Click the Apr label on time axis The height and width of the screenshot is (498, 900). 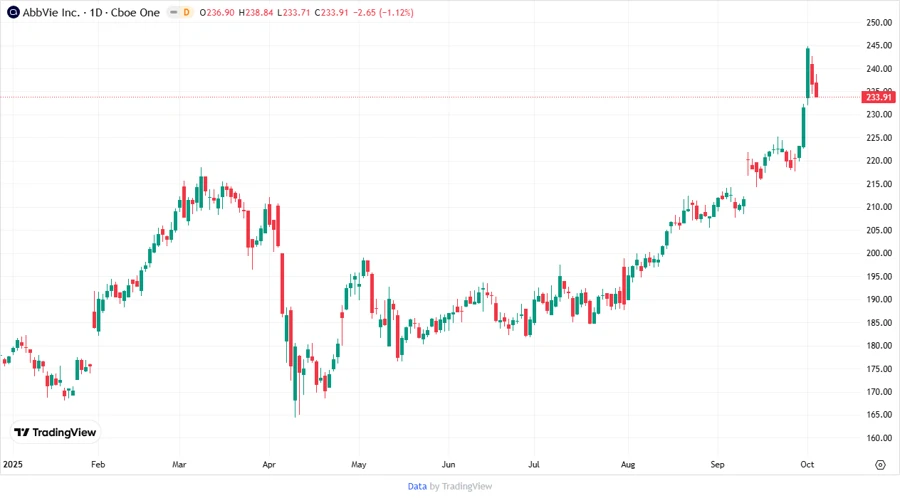[269, 465]
